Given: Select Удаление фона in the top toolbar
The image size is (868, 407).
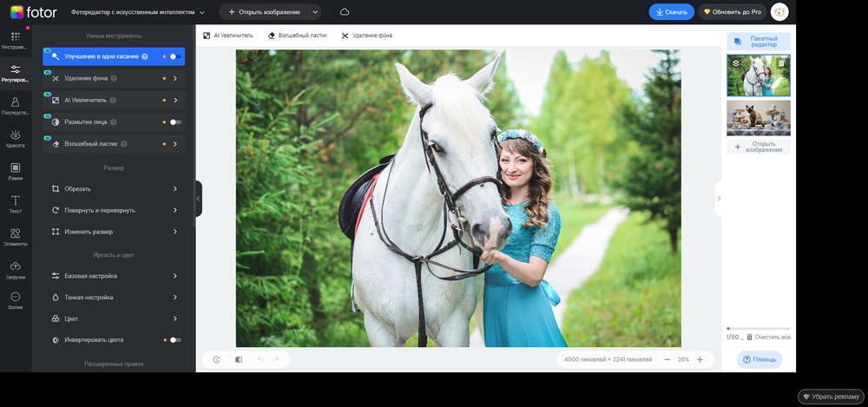Looking at the screenshot, I should 366,36.
